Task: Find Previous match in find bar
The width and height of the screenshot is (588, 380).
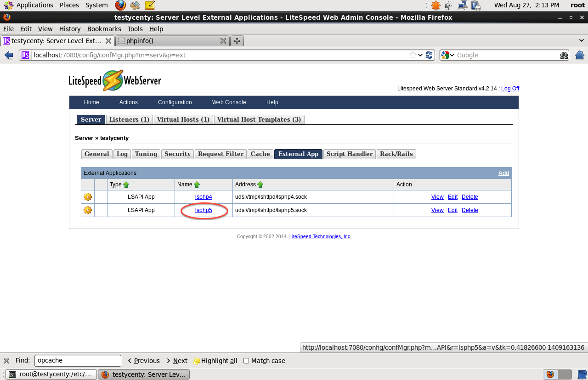Action: pos(144,361)
